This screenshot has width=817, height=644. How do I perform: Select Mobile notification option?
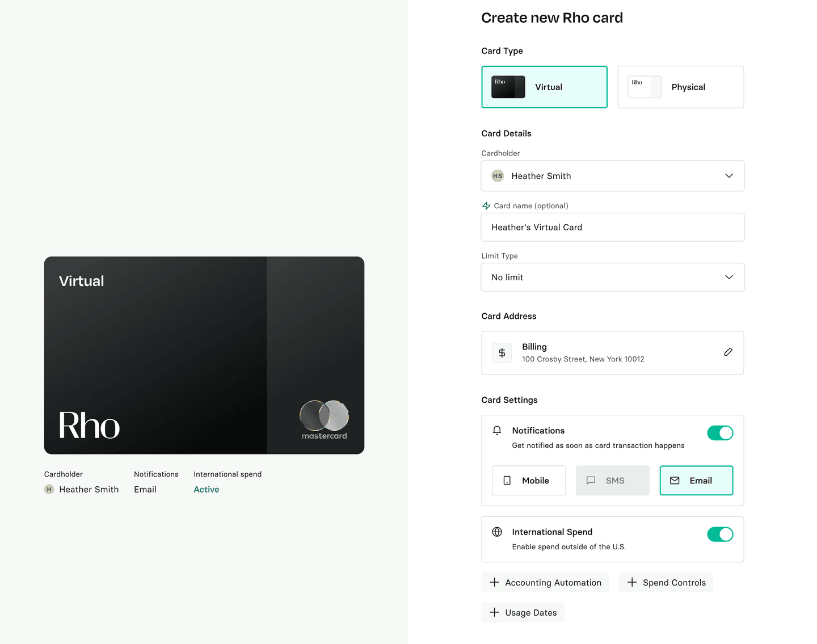(x=528, y=481)
